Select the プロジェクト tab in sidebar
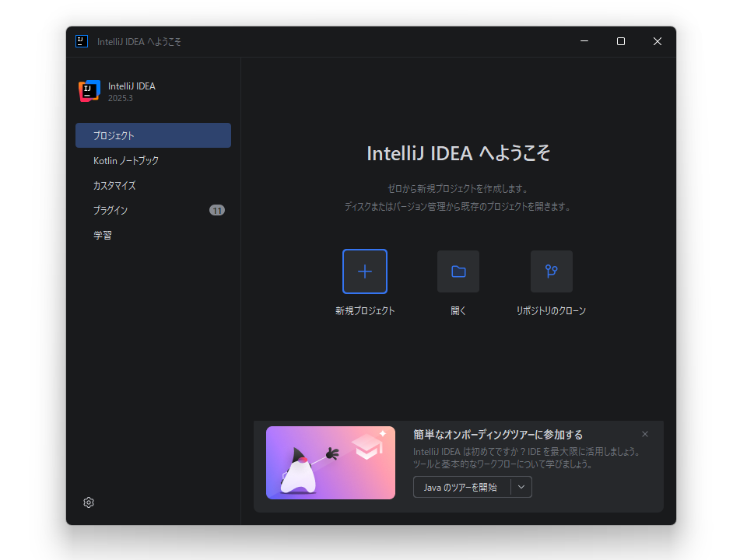Viewport: 747px width, 560px height. 153,135
